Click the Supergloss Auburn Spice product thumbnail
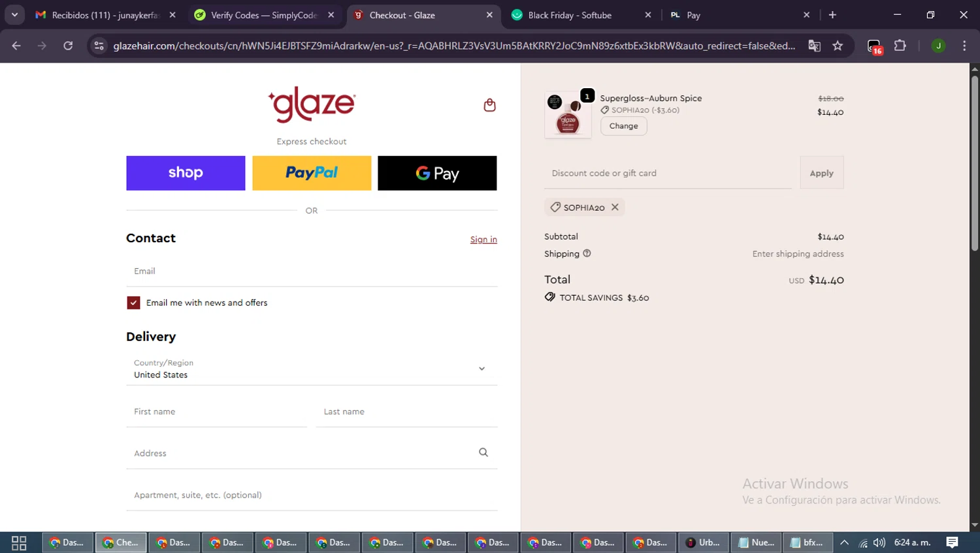 coord(568,115)
